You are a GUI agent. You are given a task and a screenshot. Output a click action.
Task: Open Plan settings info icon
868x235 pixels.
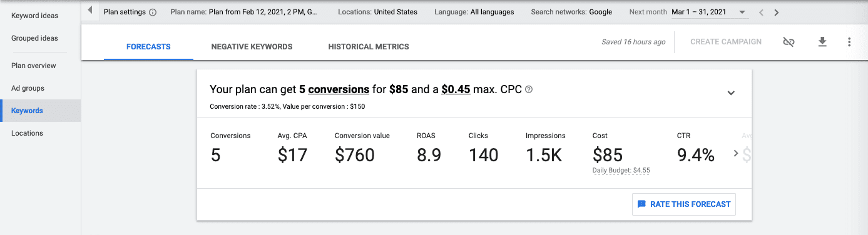click(153, 12)
